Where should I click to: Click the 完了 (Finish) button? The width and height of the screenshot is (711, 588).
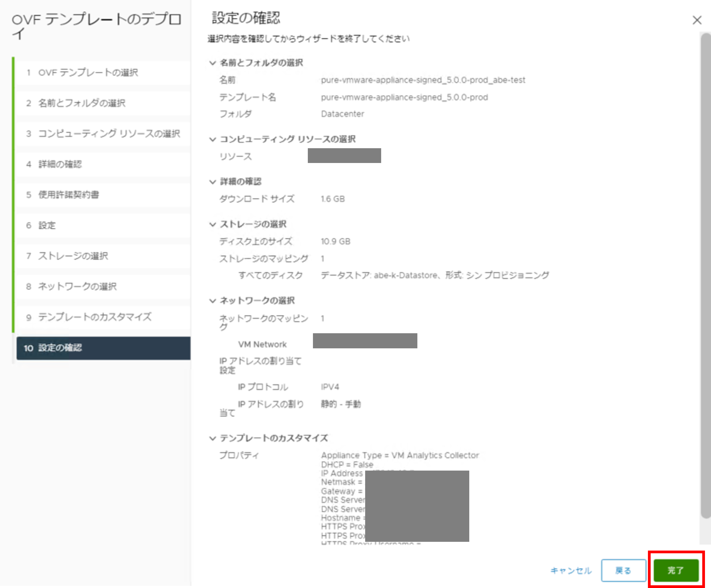[675, 570]
